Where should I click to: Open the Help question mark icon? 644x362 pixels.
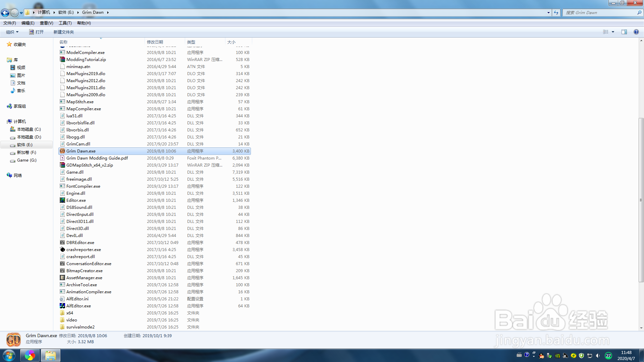[636, 32]
